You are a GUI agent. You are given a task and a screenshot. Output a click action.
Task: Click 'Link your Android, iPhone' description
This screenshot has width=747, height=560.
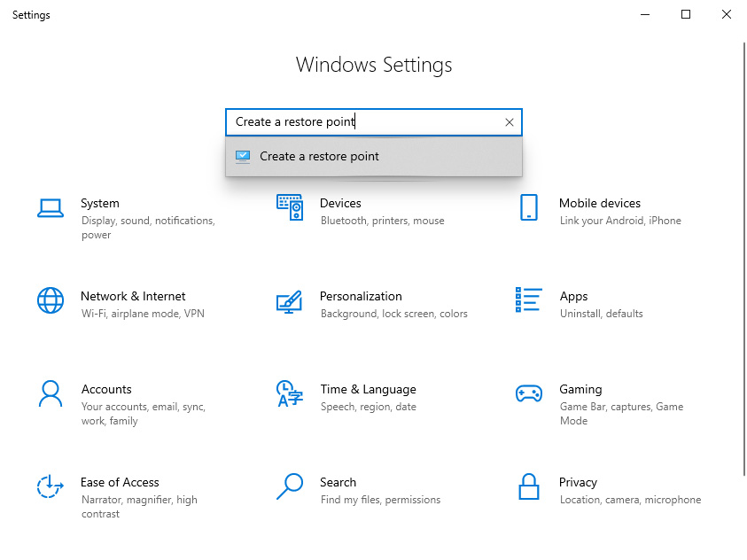(x=620, y=221)
